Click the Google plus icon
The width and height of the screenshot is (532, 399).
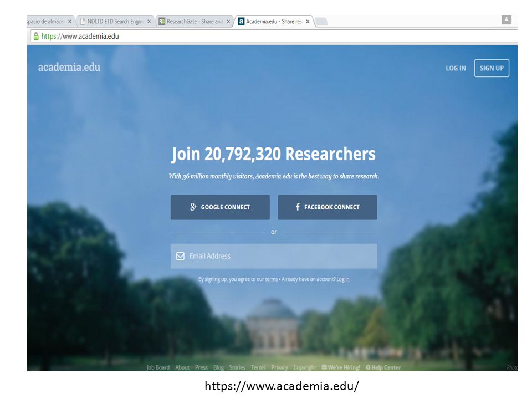point(193,207)
